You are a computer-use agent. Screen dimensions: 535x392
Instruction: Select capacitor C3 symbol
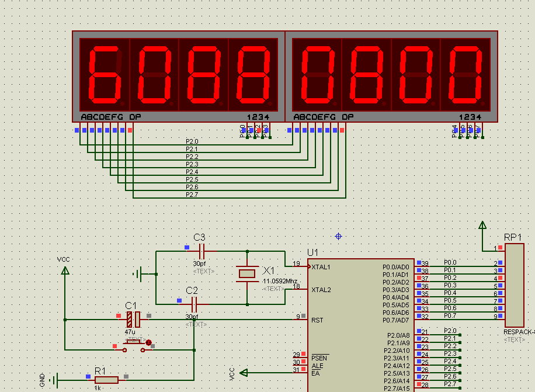tap(202, 251)
